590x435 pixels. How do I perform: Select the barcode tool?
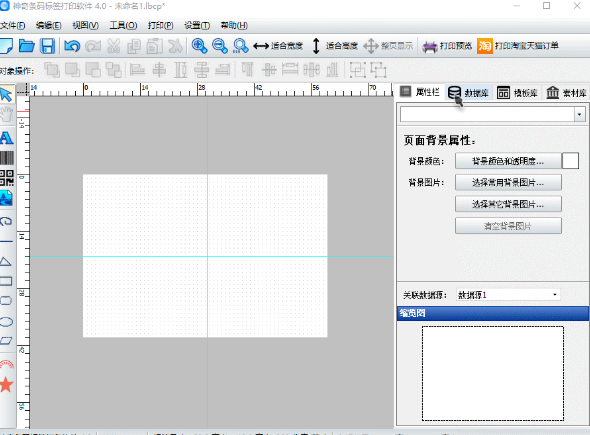point(7,158)
